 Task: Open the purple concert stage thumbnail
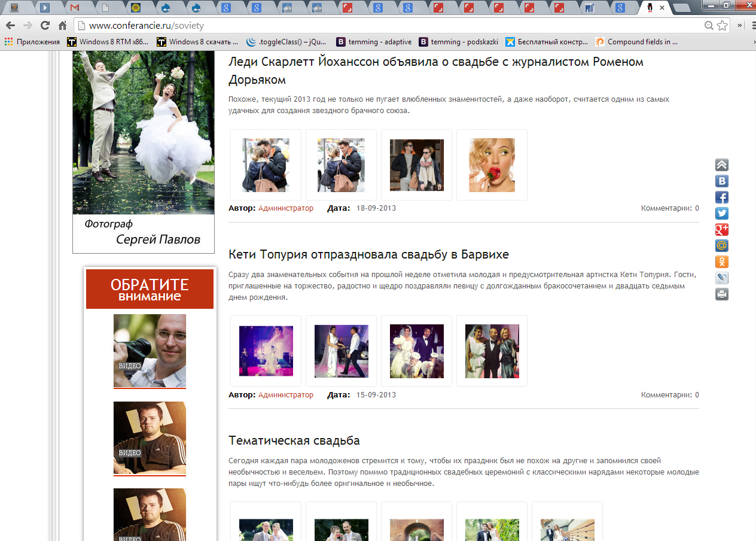[x=266, y=351]
